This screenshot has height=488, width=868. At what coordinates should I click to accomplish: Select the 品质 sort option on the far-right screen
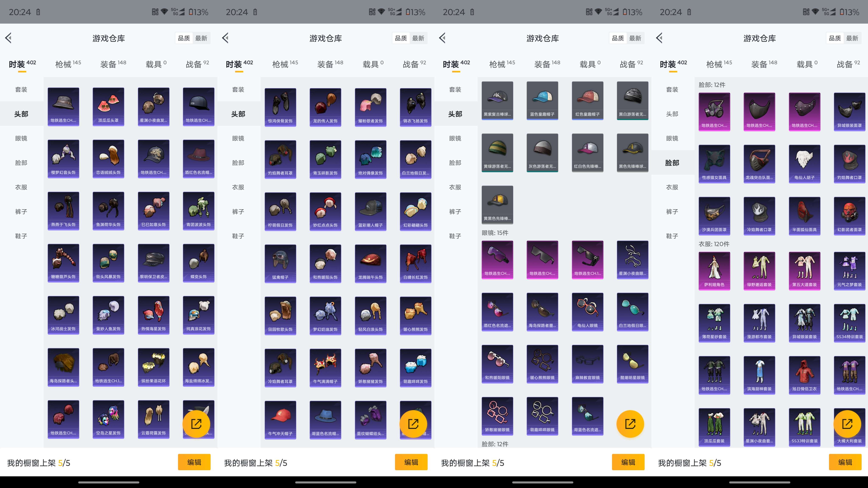pos(835,38)
